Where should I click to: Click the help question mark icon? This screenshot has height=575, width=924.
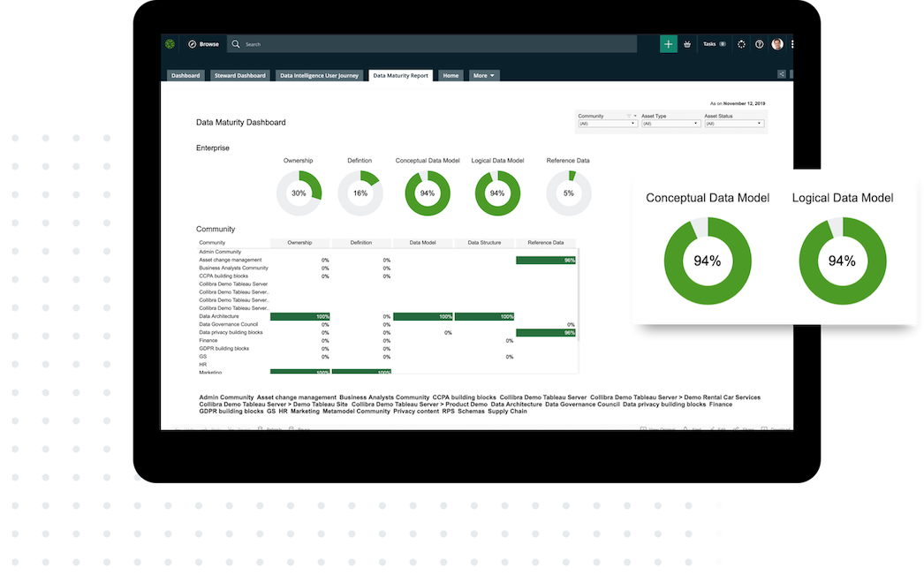coord(759,43)
